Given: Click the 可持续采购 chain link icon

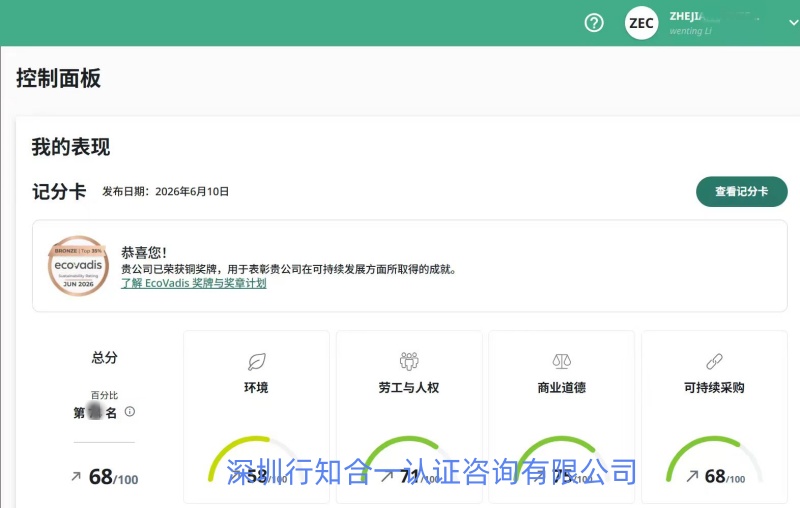Looking at the screenshot, I should point(714,361).
